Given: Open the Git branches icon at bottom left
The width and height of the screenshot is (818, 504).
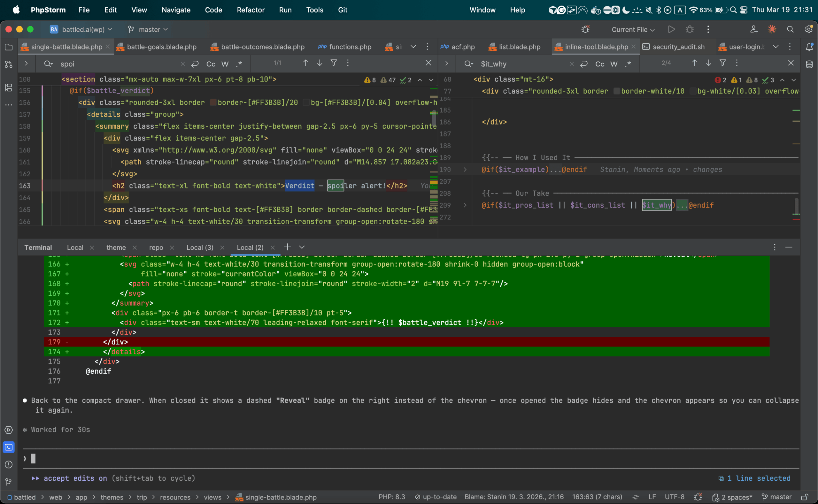Looking at the screenshot, I should 8,482.
